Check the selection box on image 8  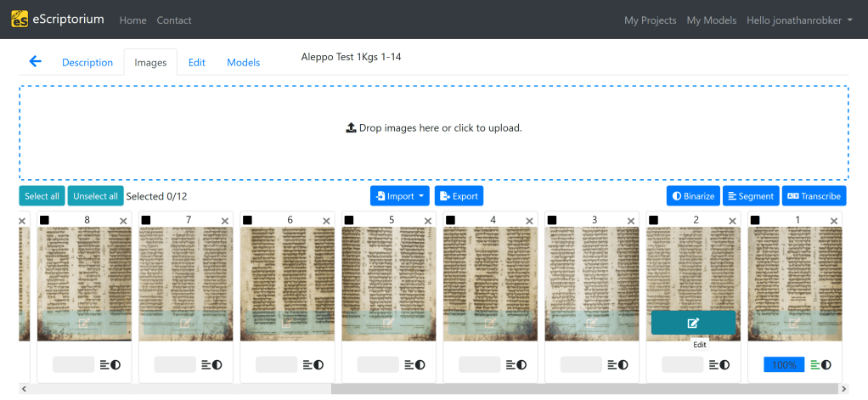(x=44, y=221)
